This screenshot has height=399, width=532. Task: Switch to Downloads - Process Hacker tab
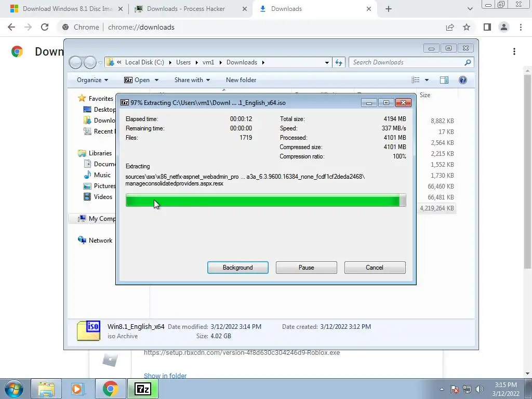coord(190,9)
